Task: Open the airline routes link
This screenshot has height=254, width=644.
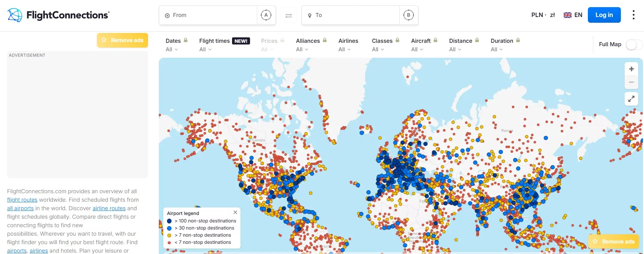Action: pos(109,208)
